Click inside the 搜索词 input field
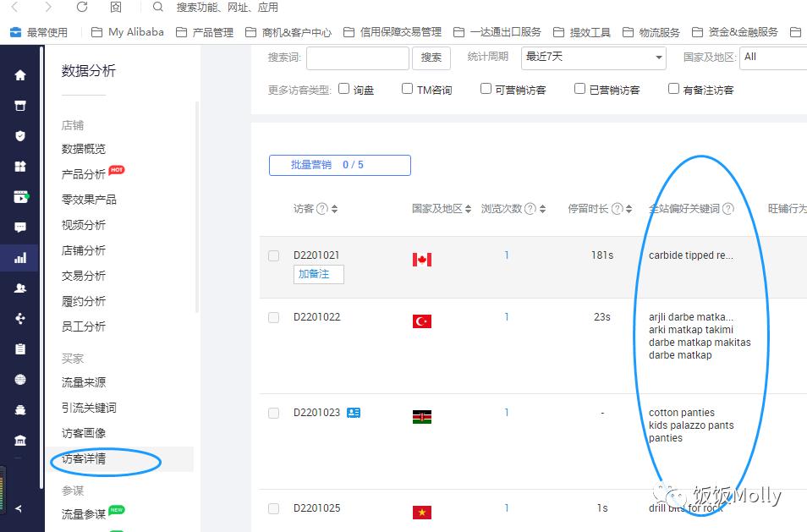Viewport: 807px width, 532px height. point(357,59)
